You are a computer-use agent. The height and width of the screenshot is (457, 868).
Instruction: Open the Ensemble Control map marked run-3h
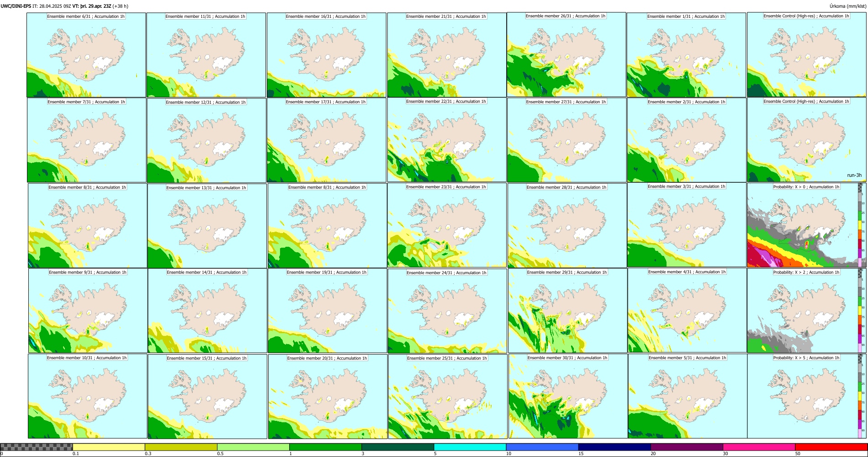click(x=806, y=140)
